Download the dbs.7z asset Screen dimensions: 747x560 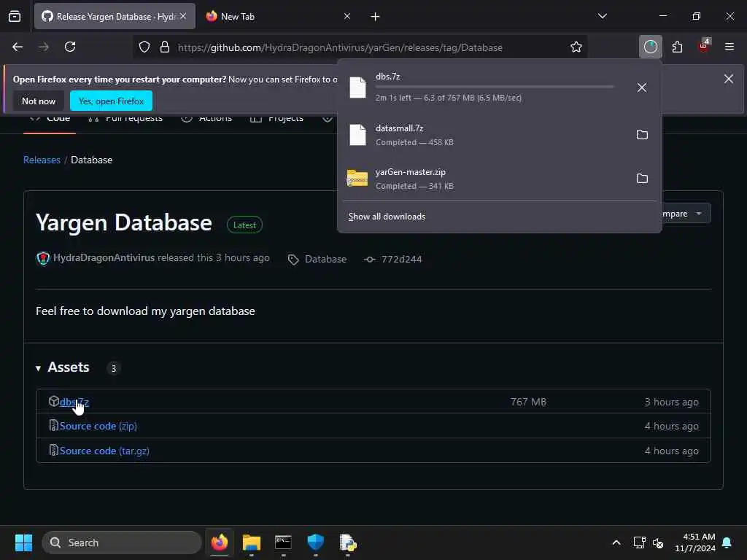click(x=74, y=402)
